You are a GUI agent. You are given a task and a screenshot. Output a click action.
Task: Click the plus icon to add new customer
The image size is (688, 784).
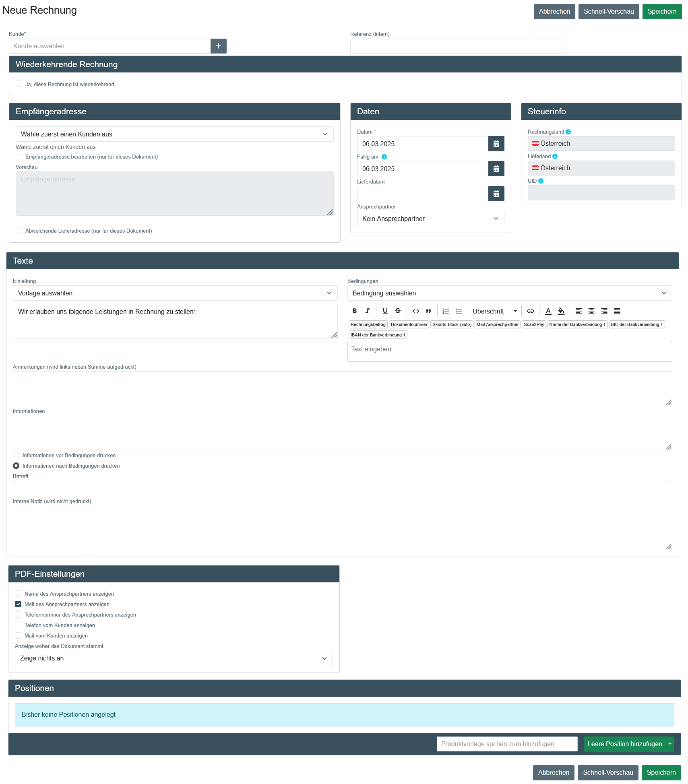pos(218,46)
